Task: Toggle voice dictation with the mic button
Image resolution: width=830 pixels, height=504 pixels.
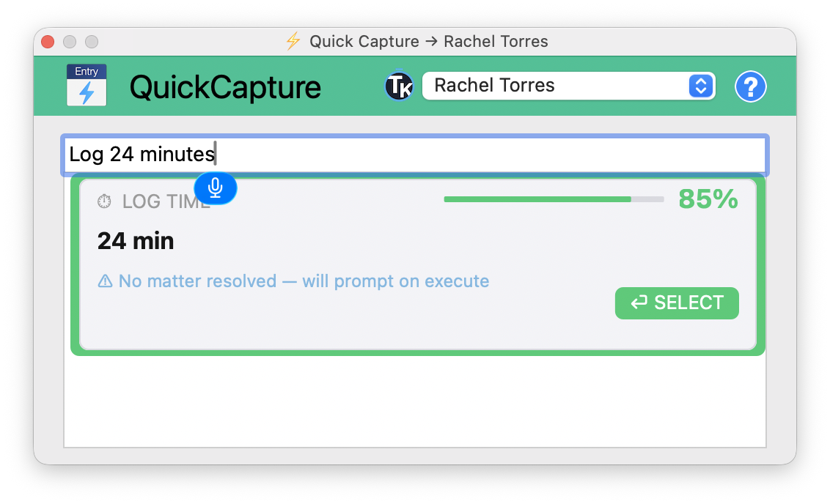Action: [216, 188]
